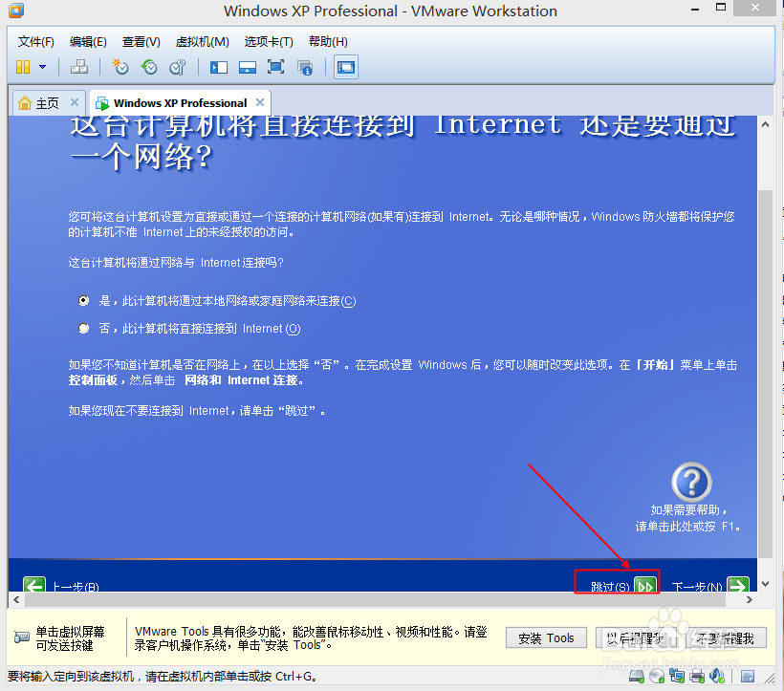Click the yellow Suspend VM toolbar button
Viewport: 784px width, 691px height.
click(x=23, y=67)
